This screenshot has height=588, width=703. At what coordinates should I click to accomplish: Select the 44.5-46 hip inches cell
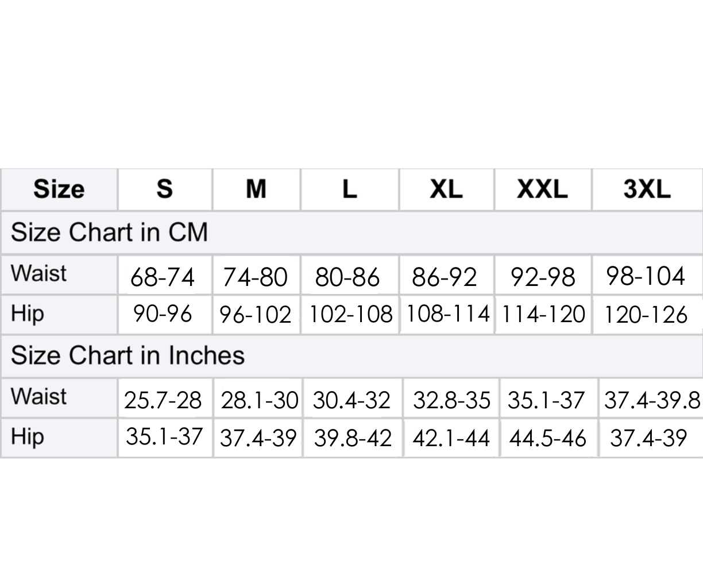coord(548,439)
